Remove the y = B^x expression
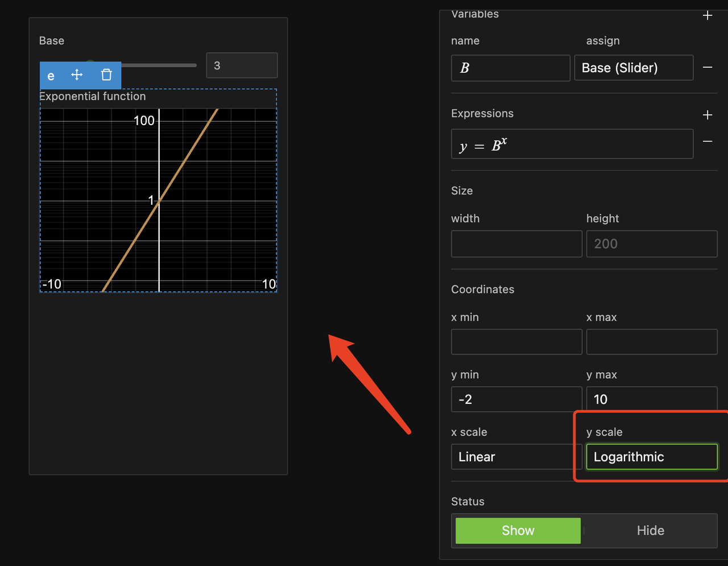This screenshot has height=566, width=728. click(708, 141)
